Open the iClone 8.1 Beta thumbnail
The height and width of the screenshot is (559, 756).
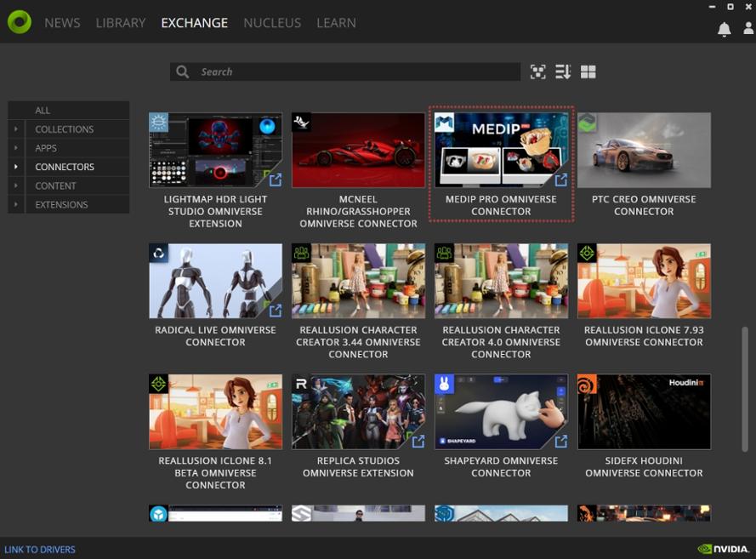[215, 412]
